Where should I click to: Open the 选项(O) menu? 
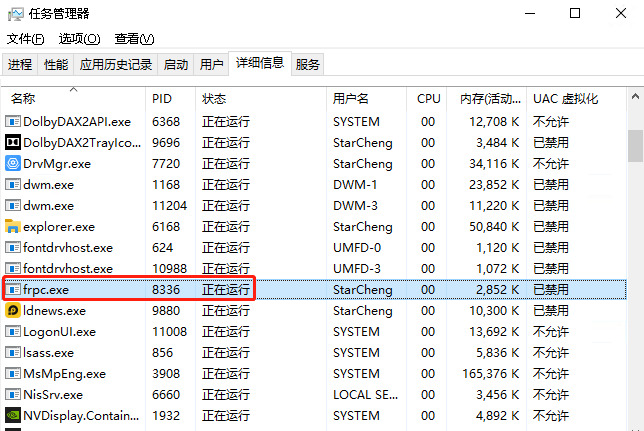tap(79, 39)
